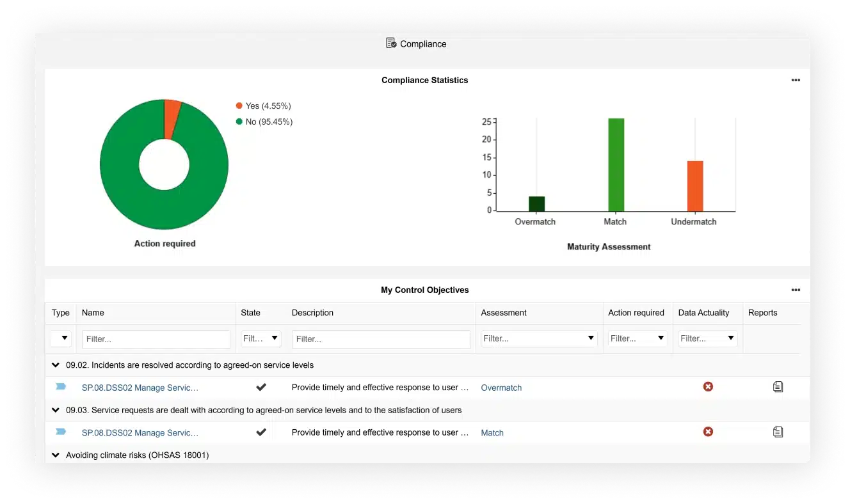Viewport: 850px width, 504px height.
Task: Click state checkmark in Overmatch row
Action: 261,387
